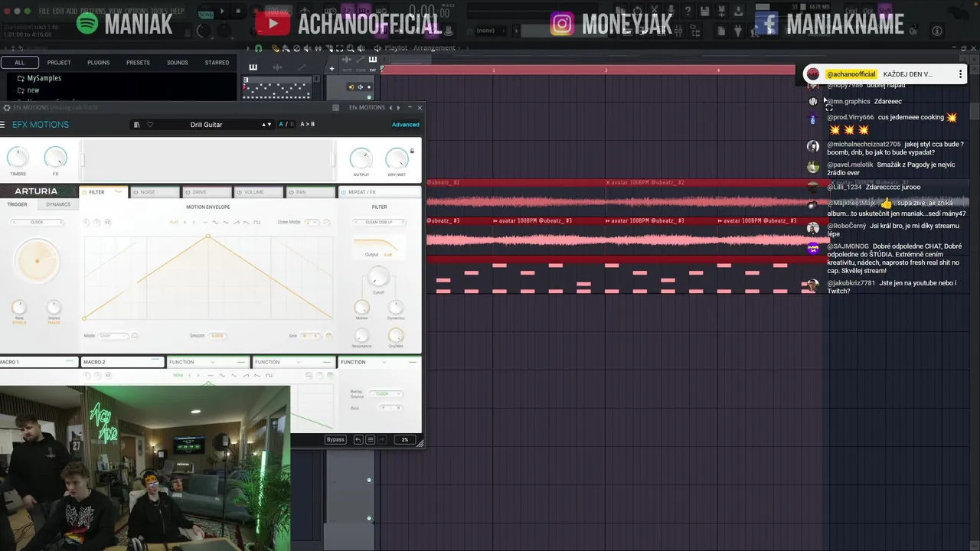
Task: Click the Bypass button
Action: pyautogui.click(x=335, y=439)
